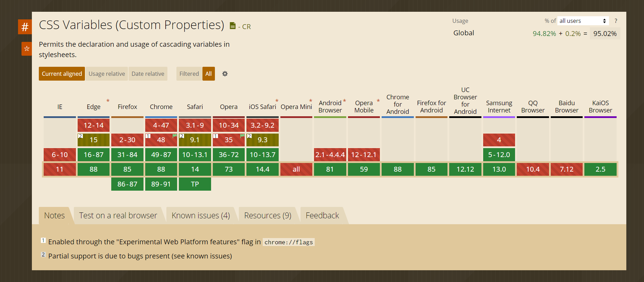Select the Current aligned view
This screenshot has width=644, height=282.
pyautogui.click(x=62, y=74)
